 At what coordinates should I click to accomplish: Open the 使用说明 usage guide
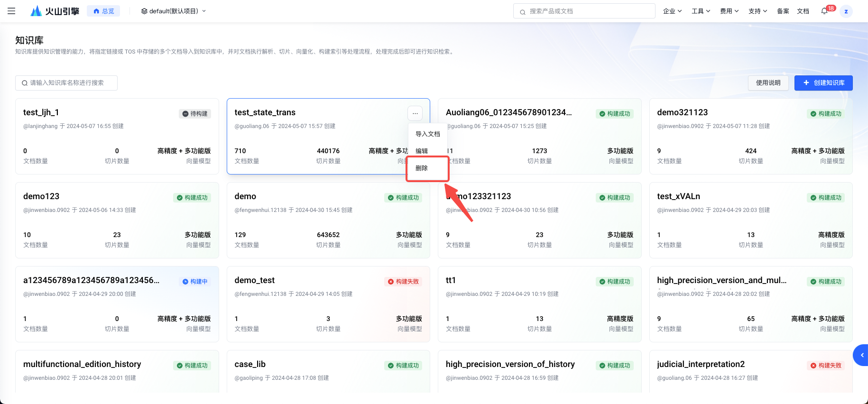(768, 83)
